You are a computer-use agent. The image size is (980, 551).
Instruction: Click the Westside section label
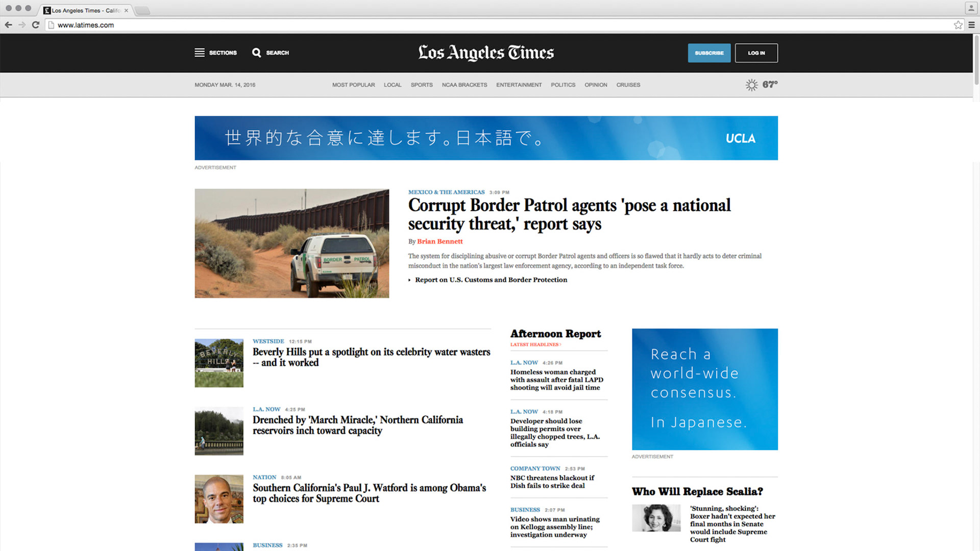pyautogui.click(x=268, y=341)
